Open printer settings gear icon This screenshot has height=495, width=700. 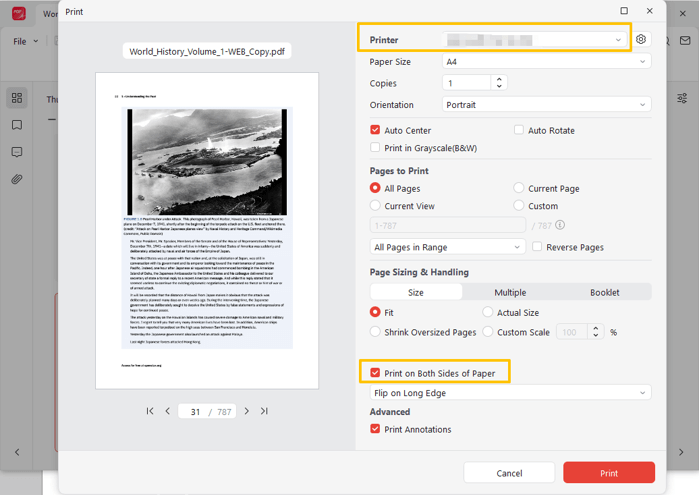[x=641, y=39]
